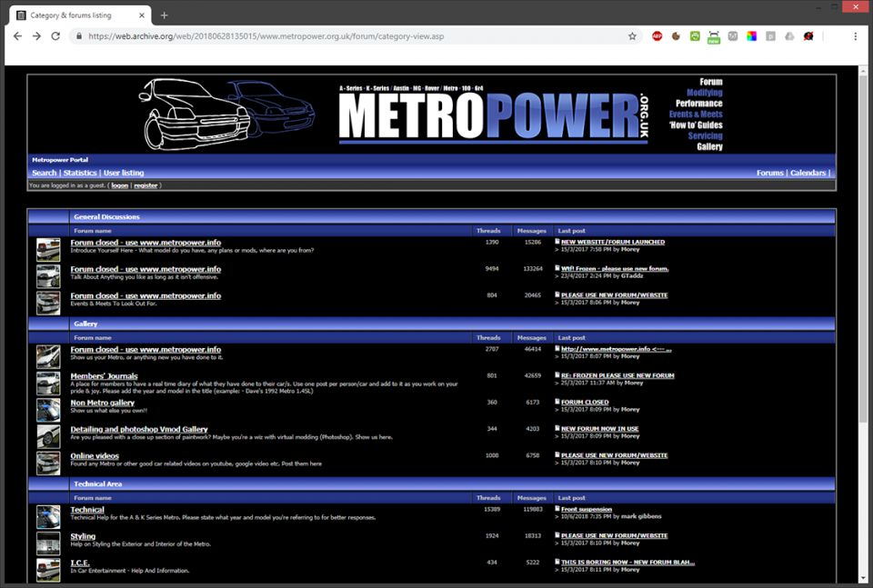Open last post Front suspension
The width and height of the screenshot is (873, 588).
[x=587, y=509]
